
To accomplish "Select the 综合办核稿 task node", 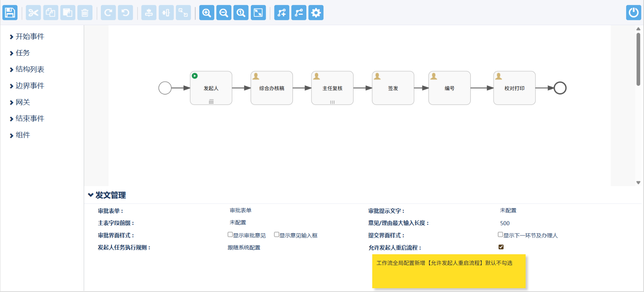I will (271, 88).
